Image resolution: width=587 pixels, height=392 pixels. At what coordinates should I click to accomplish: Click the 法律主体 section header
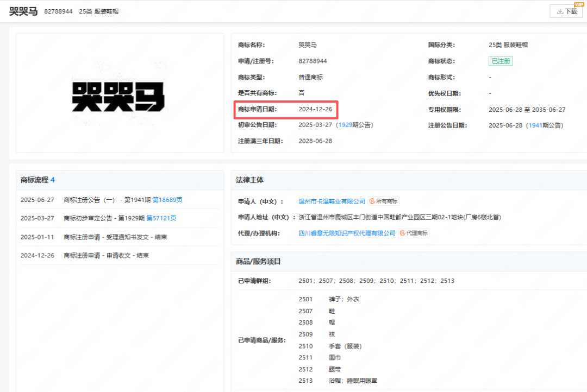tap(250, 180)
